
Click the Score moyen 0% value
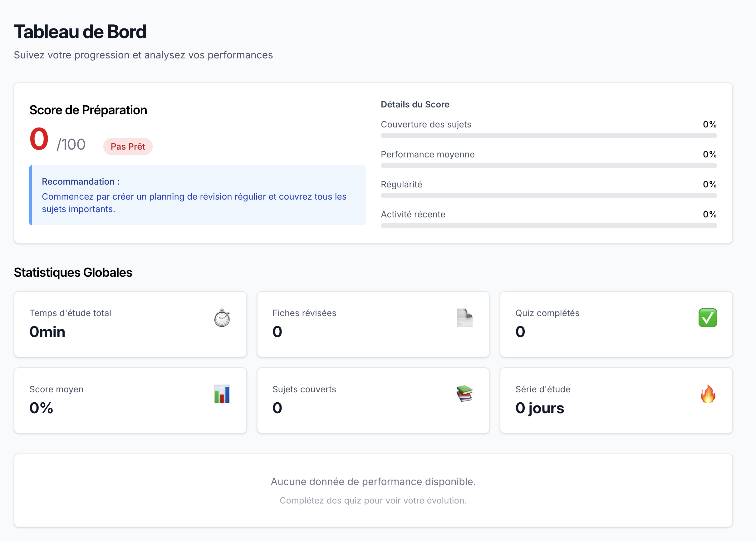pos(41,408)
